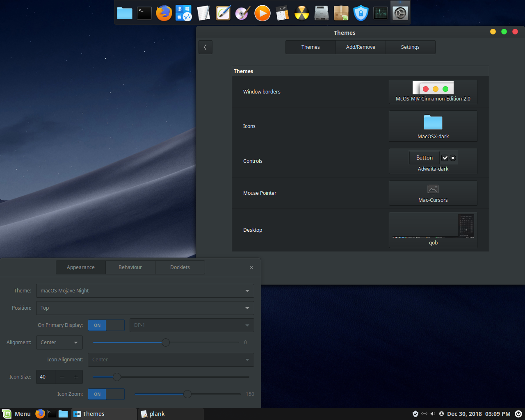Close the plank preferences panel
This screenshot has height=420, width=525.
(251, 267)
